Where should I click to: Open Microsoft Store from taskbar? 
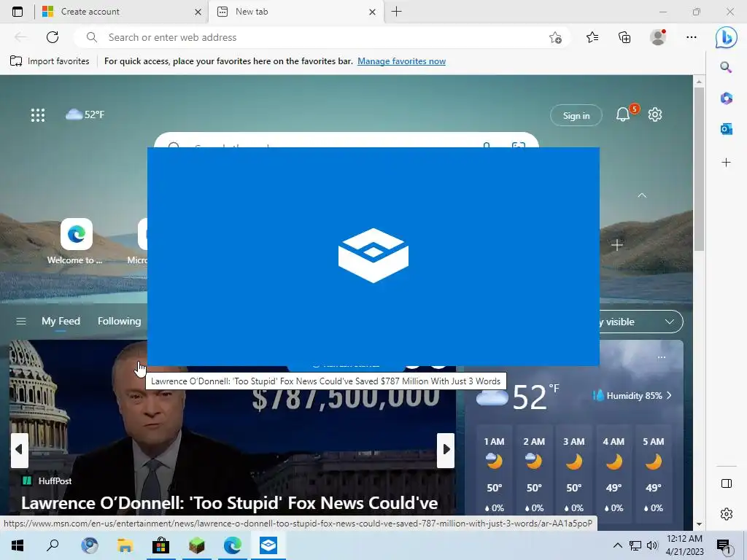coord(160,545)
